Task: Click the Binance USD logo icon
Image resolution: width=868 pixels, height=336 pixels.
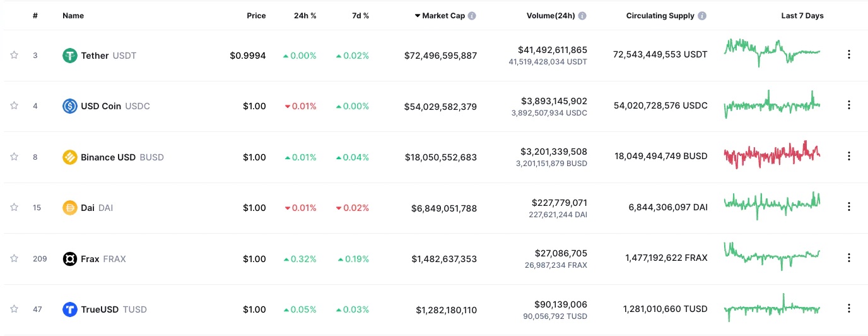Action: pos(70,157)
